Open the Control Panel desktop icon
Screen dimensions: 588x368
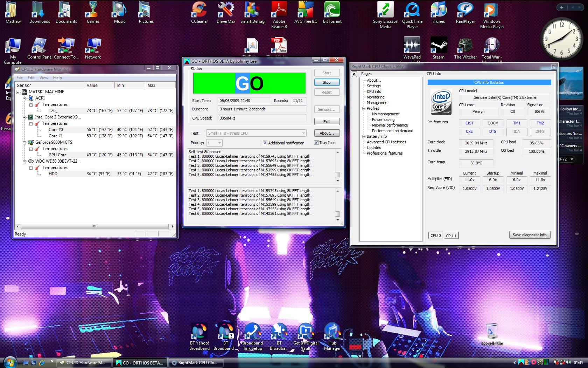pyautogui.click(x=40, y=48)
